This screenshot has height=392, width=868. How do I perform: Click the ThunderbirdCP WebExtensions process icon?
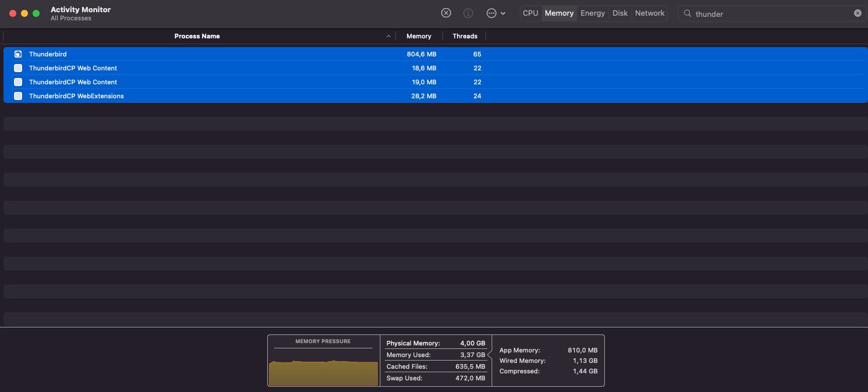pos(18,96)
